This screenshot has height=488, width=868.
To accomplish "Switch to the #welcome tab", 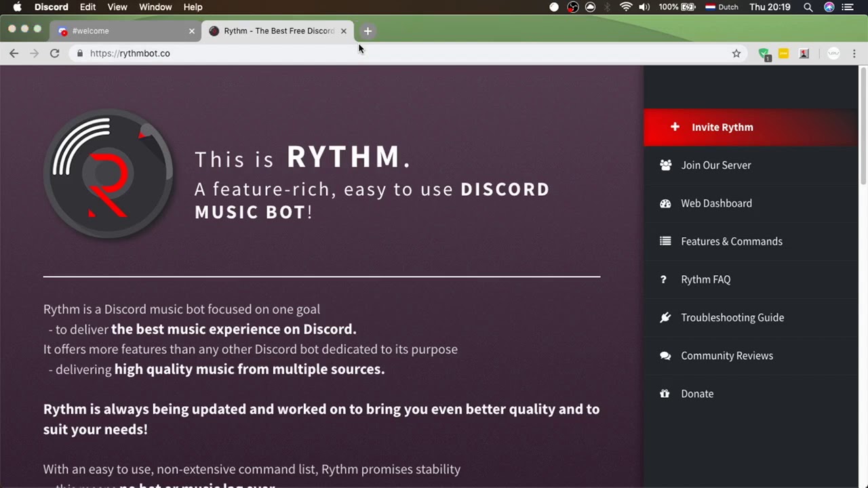I will point(126,30).
